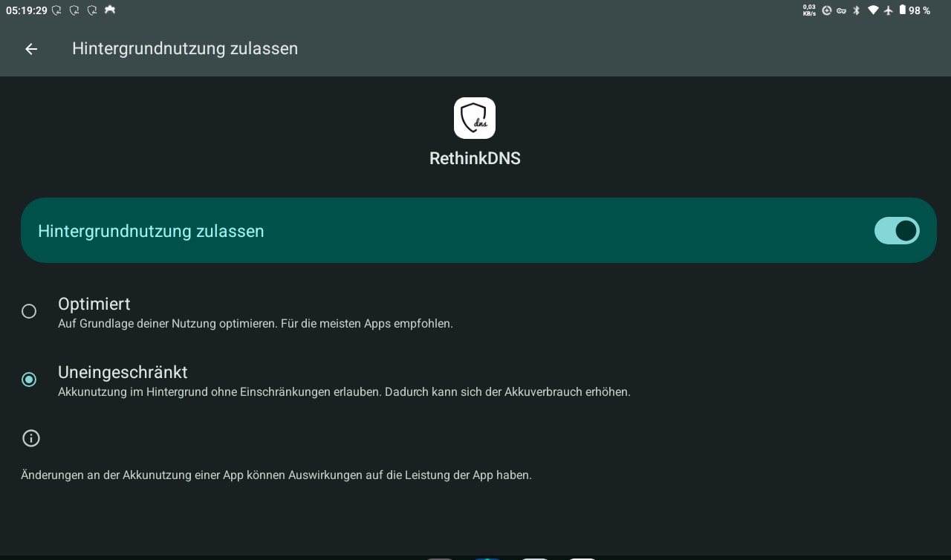Tap the RethinkDNS shield app icon
The width and height of the screenshot is (951, 560).
click(475, 118)
